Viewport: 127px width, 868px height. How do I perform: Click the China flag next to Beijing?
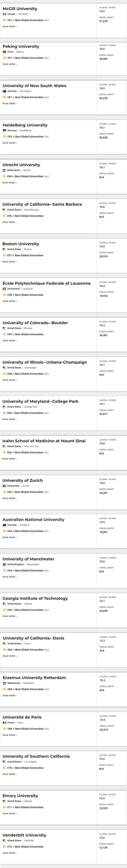point(4,52)
